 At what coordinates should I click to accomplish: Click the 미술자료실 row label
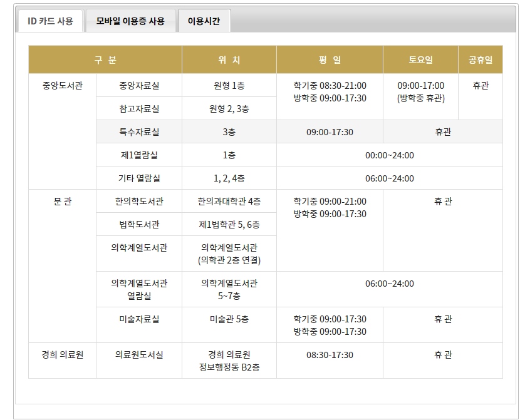tap(139, 319)
